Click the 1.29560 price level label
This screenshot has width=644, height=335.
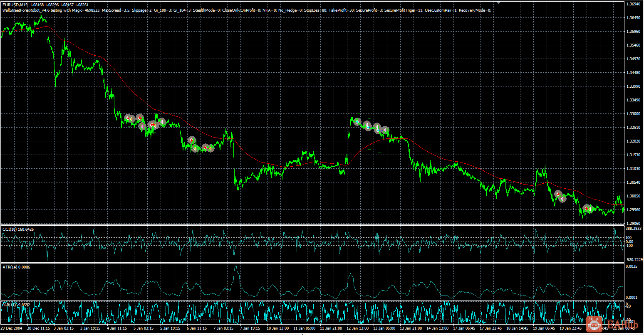click(632, 210)
